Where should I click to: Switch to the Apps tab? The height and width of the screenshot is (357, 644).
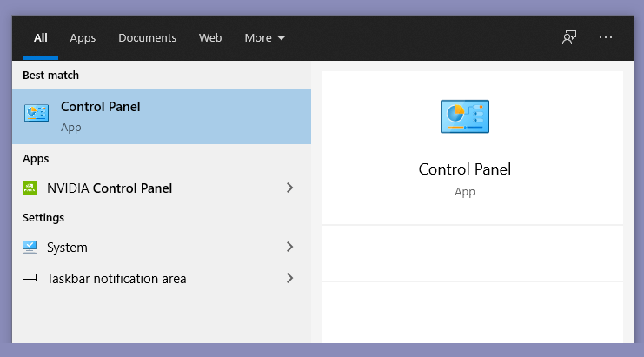[83, 37]
